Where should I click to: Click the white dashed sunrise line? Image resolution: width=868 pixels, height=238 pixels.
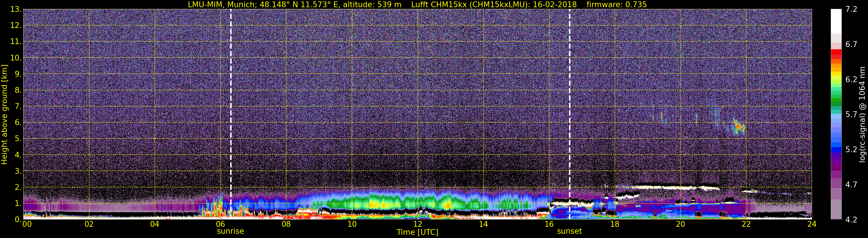231,114
